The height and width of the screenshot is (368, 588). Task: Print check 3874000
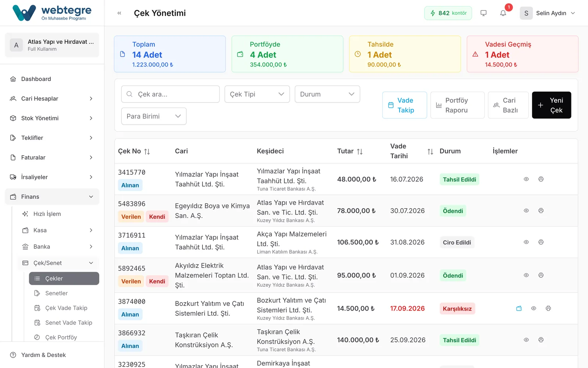548,308
